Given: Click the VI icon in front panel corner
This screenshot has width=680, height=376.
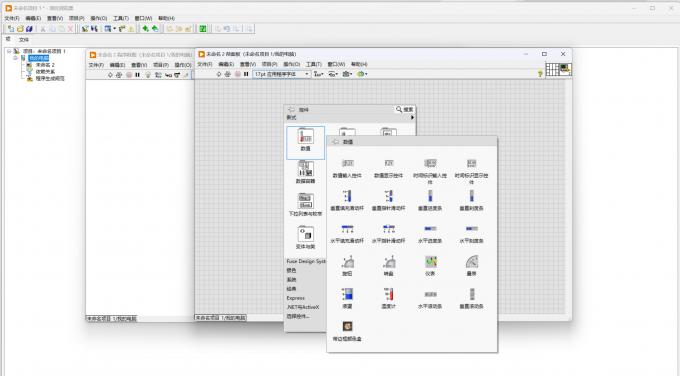Looking at the screenshot, I should pyautogui.click(x=565, y=69).
